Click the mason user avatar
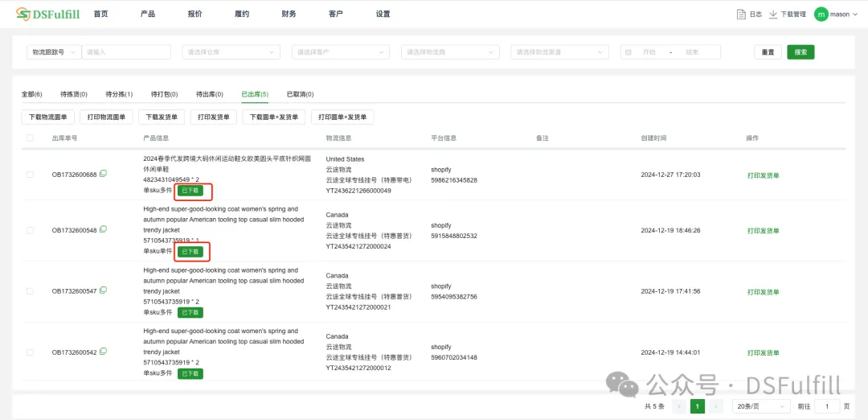 point(821,14)
